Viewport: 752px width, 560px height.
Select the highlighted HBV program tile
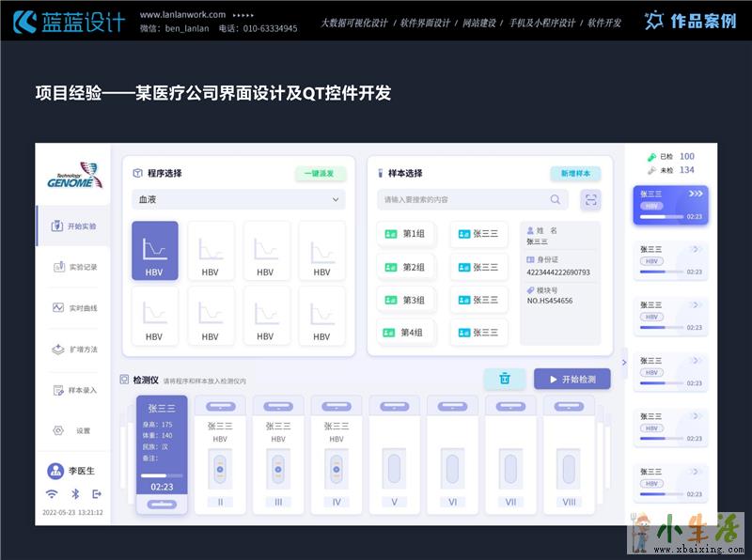(x=154, y=251)
